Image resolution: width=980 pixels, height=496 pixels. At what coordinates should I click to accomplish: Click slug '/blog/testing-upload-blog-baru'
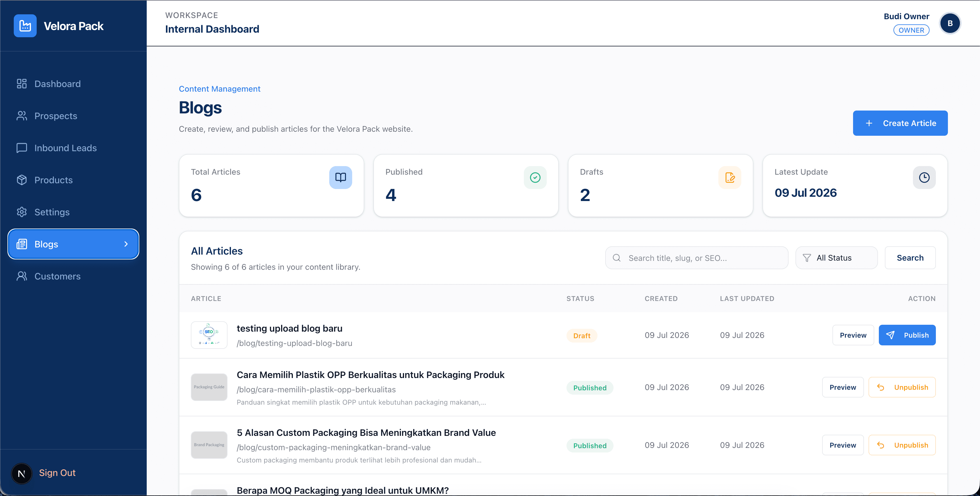click(295, 343)
